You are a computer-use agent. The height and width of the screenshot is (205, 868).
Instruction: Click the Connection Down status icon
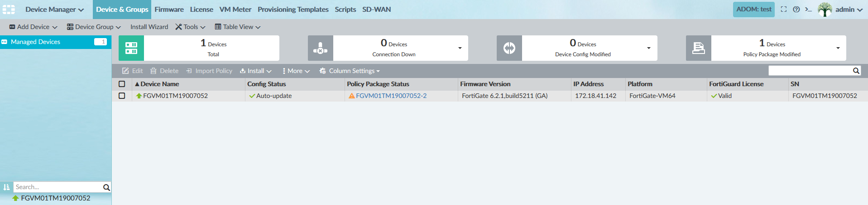pos(321,48)
